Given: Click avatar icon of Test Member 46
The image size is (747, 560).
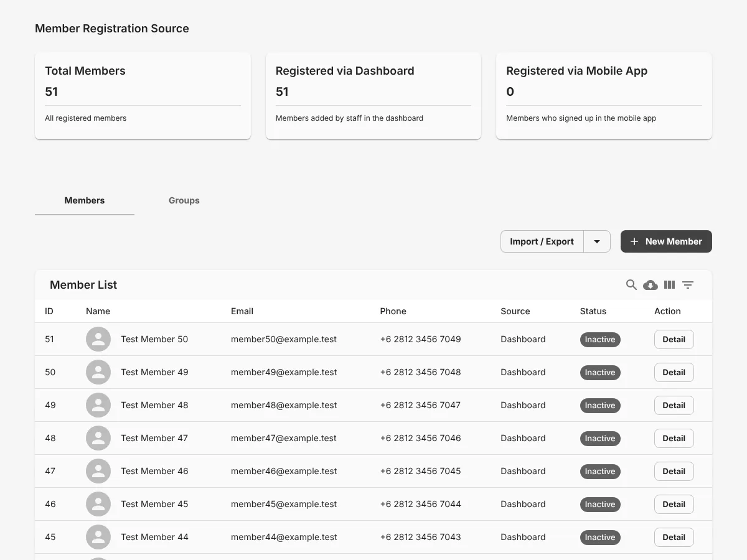Looking at the screenshot, I should point(98,471).
